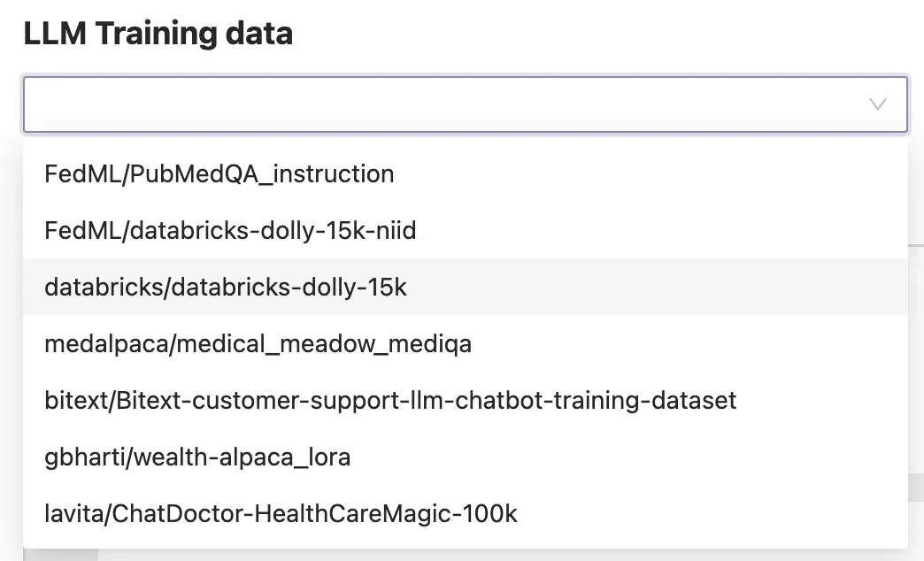Choose the HealthCareMagic-100k entry
The height and width of the screenshot is (561, 924).
(281, 513)
